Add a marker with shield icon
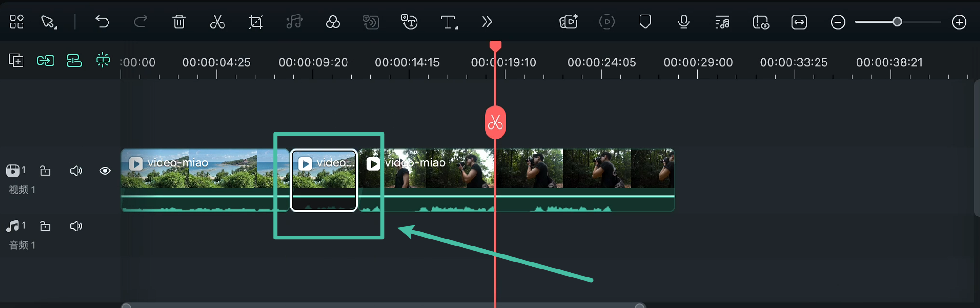Screen dimensions: 980x308 click(x=645, y=22)
